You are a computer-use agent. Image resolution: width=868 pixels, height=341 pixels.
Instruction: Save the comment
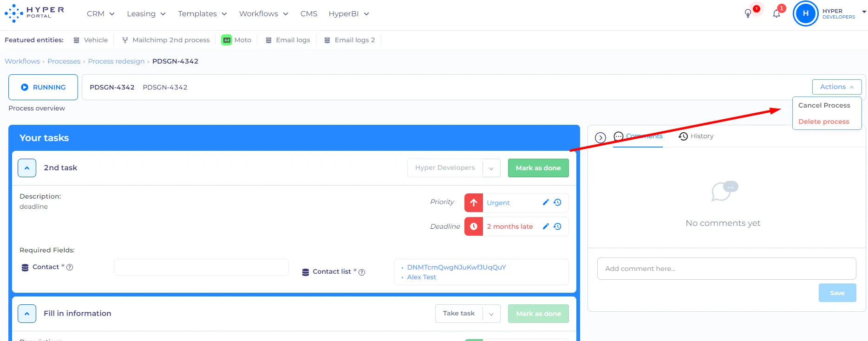point(837,293)
